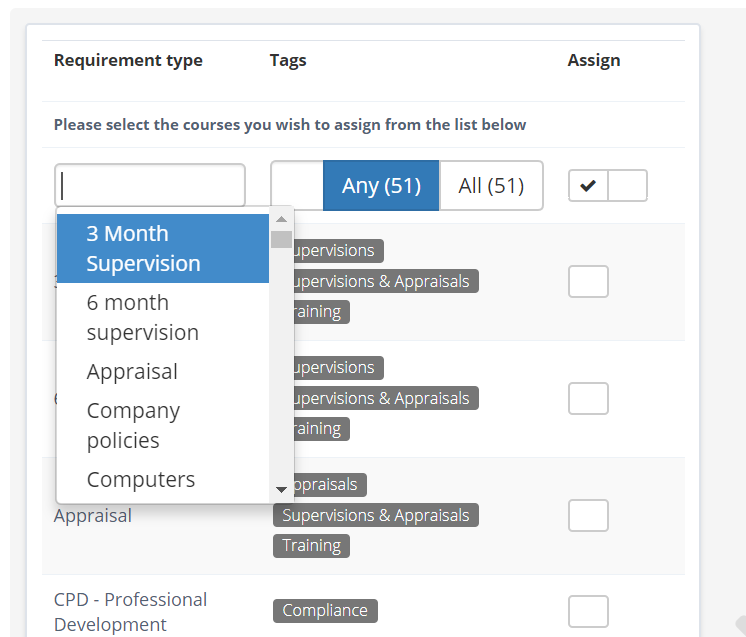Tick the Assign checkbox for CPD - Professional Development
This screenshot has width=746, height=637.
click(589, 611)
